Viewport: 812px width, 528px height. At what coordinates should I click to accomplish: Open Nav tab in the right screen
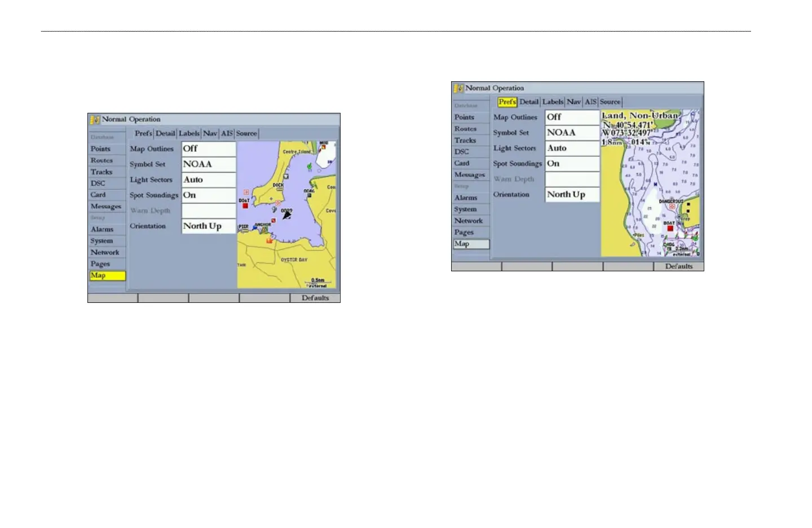(574, 102)
